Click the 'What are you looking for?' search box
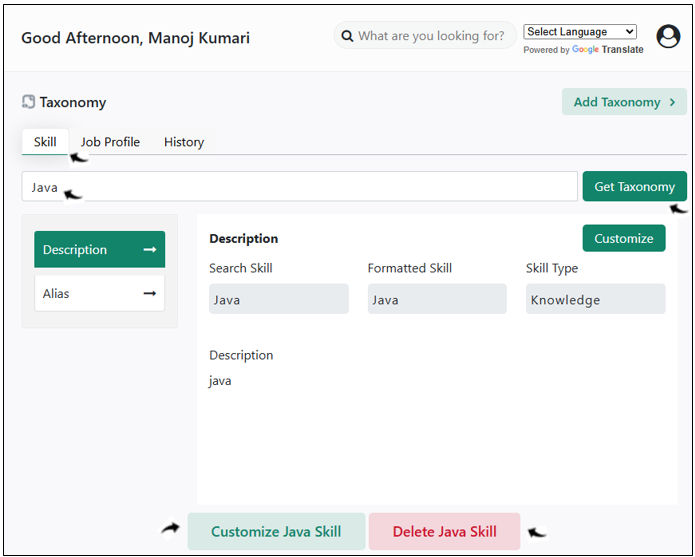The width and height of the screenshot is (695, 557). (425, 36)
